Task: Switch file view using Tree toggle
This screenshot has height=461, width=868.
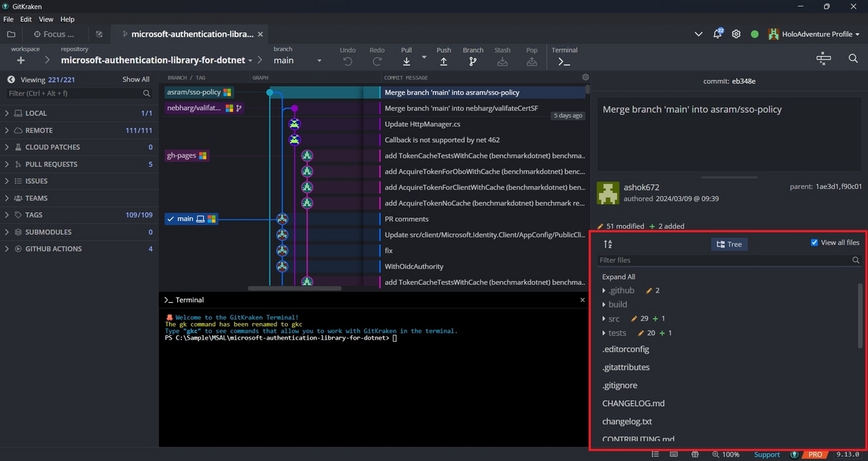Action: [729, 244]
